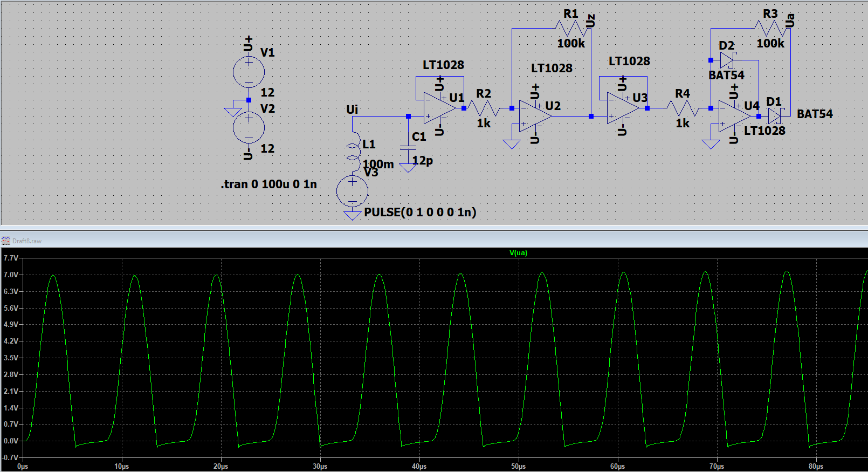This screenshot has height=472, width=868.
Task: Click the Ui net label
Action: click(352, 110)
